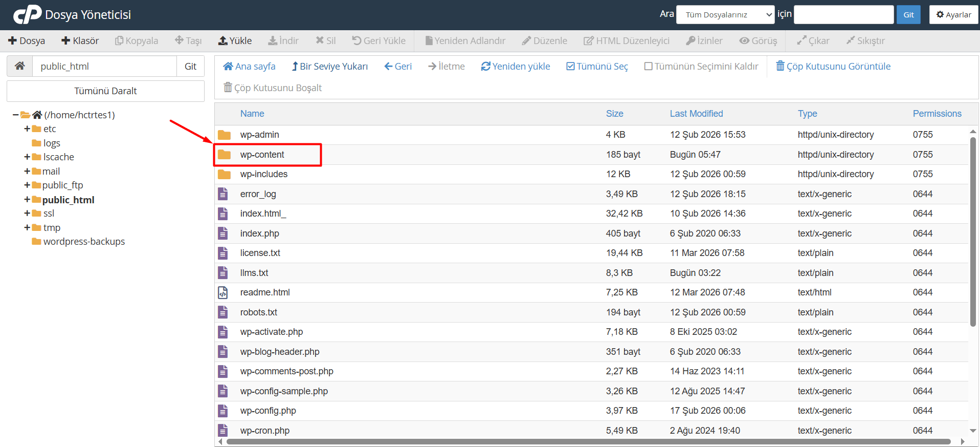Select llms.txt file name
The height and width of the screenshot is (447, 980).
tap(254, 273)
